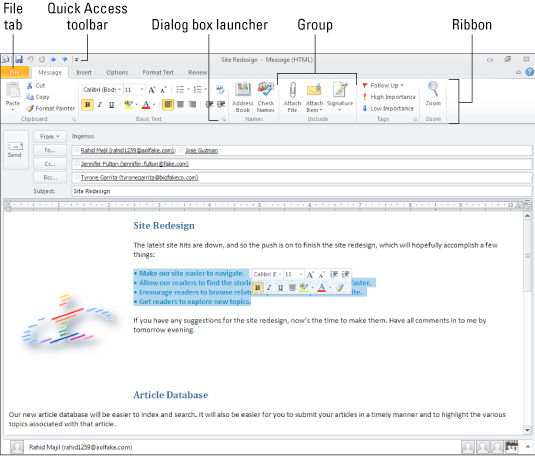The height and width of the screenshot is (456, 535).
Task: Toggle Bold in the Basic Text group
Action: 88,104
